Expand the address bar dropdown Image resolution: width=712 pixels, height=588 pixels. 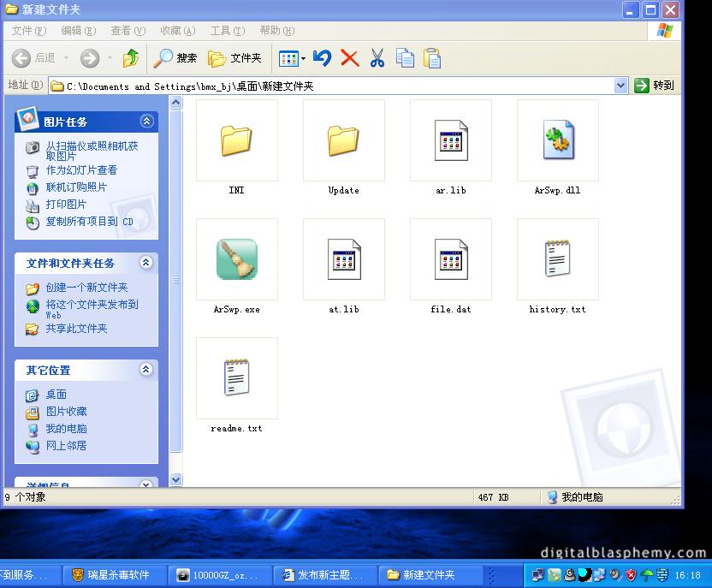(620, 86)
